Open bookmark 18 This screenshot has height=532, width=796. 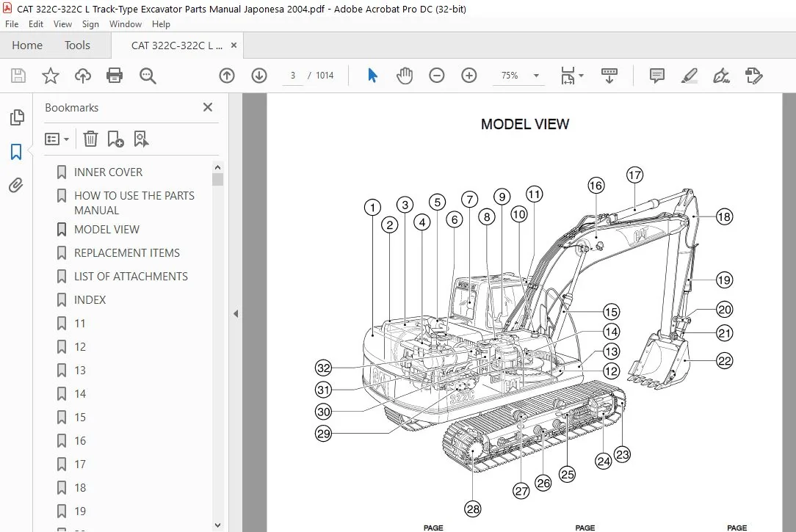point(80,488)
